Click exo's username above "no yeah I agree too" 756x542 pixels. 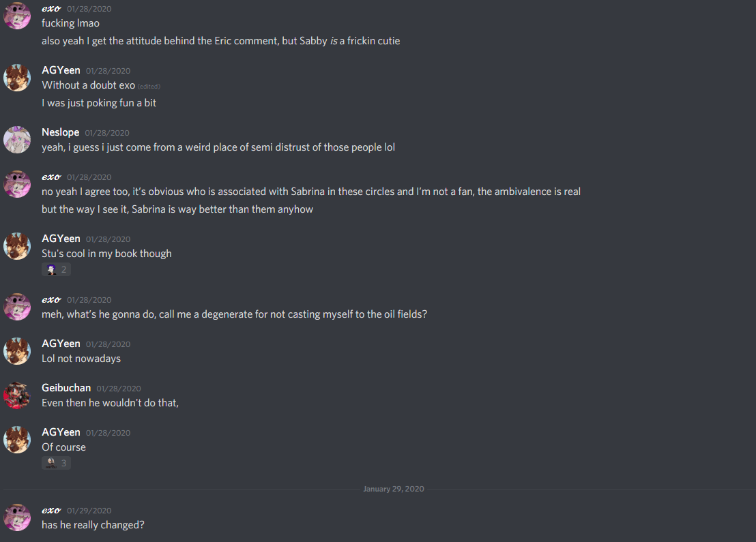(x=51, y=177)
